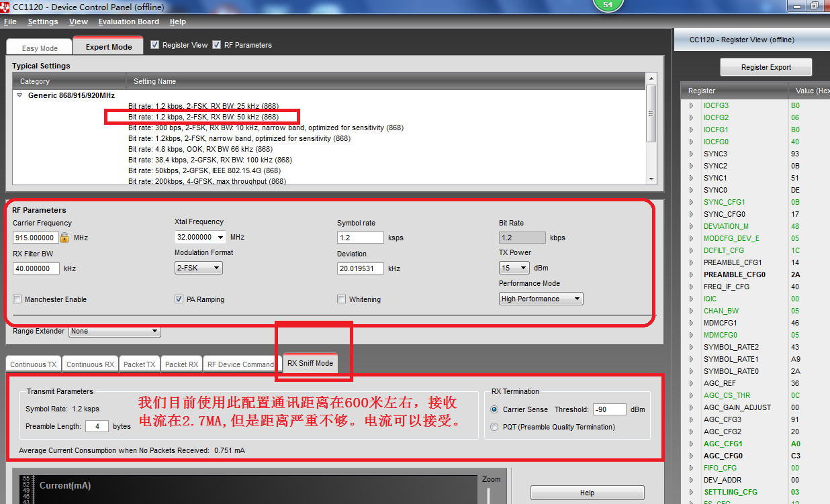Click the Preamble Length input field
Image resolution: width=830 pixels, height=504 pixels.
pyautogui.click(x=97, y=426)
